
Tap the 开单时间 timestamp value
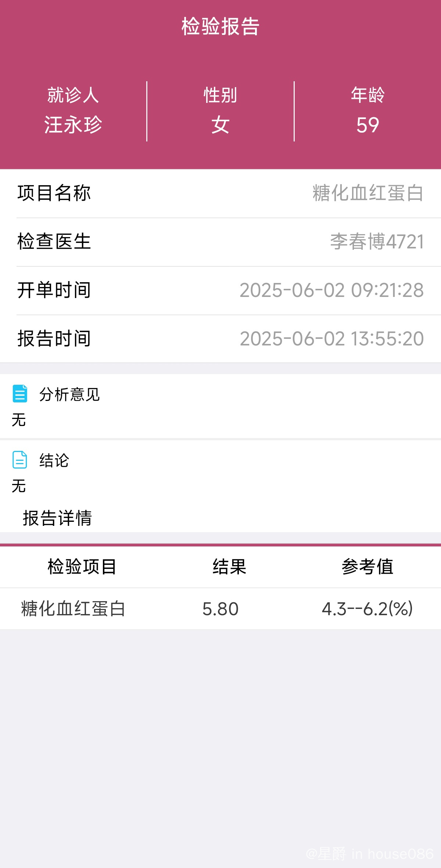coord(331,290)
